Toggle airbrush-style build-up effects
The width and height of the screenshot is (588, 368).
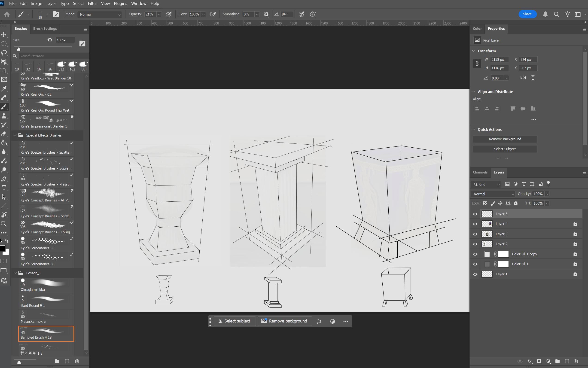(x=213, y=14)
